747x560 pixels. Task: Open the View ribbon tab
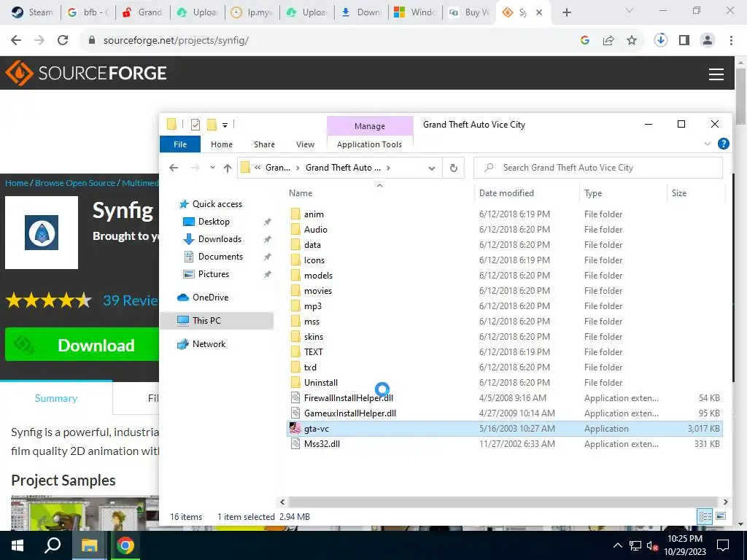[305, 144]
